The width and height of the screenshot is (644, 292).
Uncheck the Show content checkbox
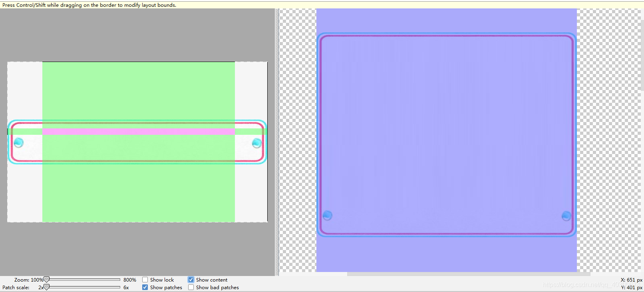(191, 280)
